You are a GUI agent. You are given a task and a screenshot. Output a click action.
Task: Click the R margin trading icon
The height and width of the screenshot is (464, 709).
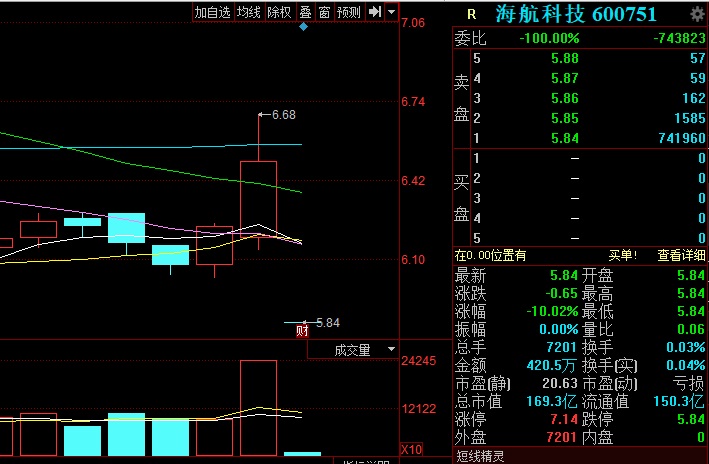(x=472, y=13)
